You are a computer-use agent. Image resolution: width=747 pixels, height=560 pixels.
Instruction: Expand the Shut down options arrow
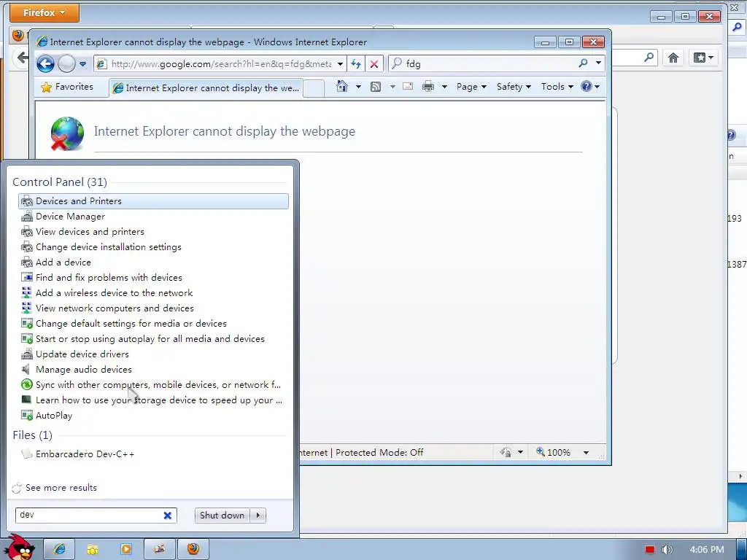click(x=258, y=516)
